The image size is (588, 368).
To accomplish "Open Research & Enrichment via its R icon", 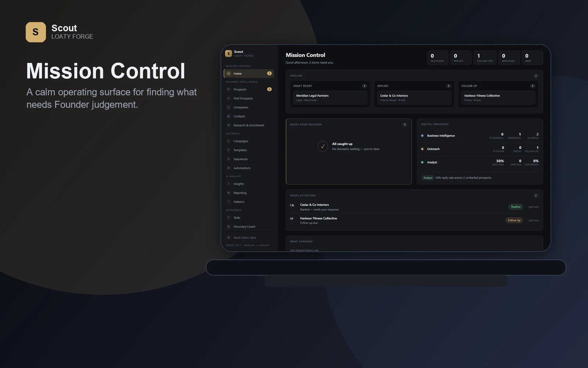I will click(228, 125).
